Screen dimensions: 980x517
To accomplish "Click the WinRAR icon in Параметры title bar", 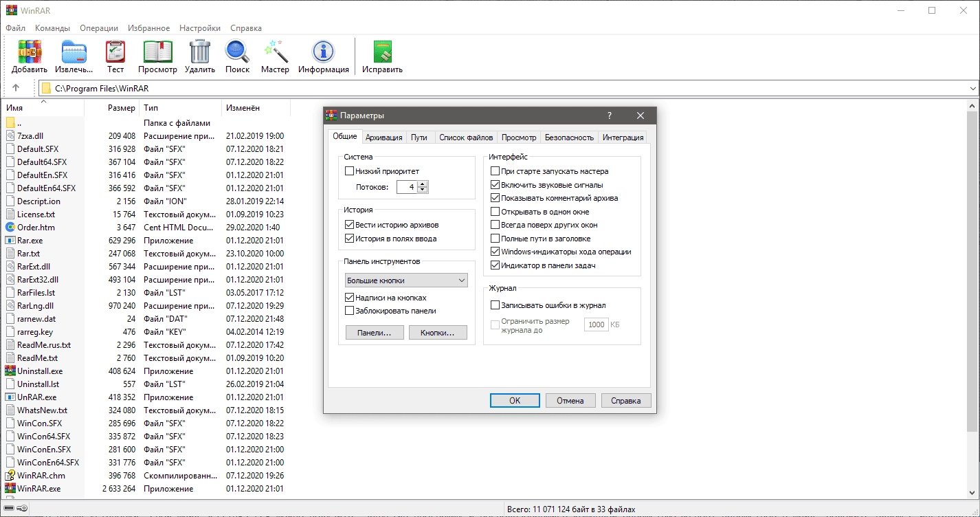I will pyautogui.click(x=332, y=115).
